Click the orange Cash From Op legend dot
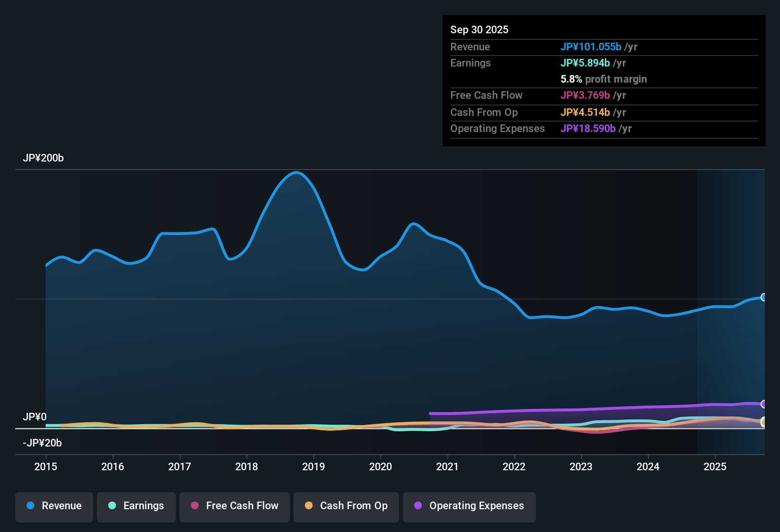The height and width of the screenshot is (532, 780). click(x=309, y=506)
